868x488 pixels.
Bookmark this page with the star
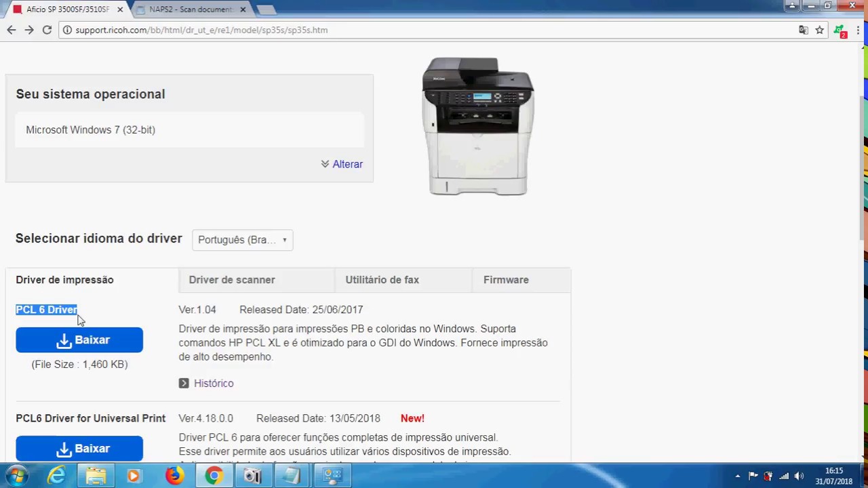(819, 30)
